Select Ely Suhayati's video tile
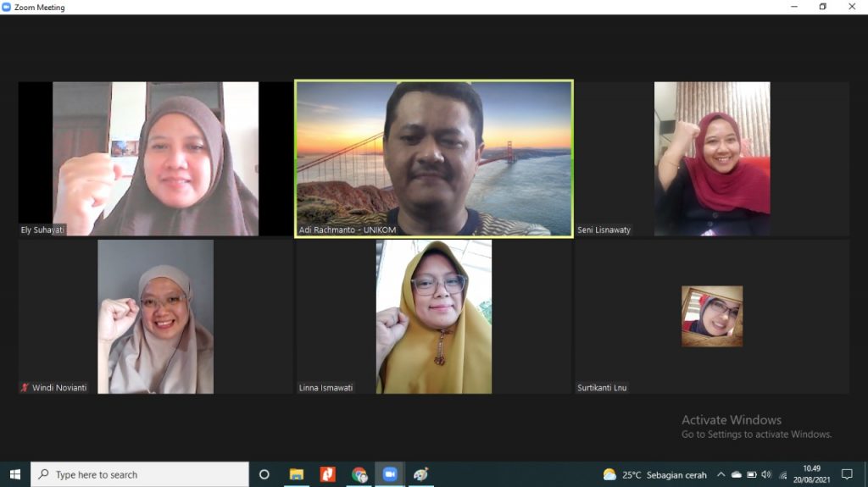This screenshot has width=868, height=487. (155, 159)
